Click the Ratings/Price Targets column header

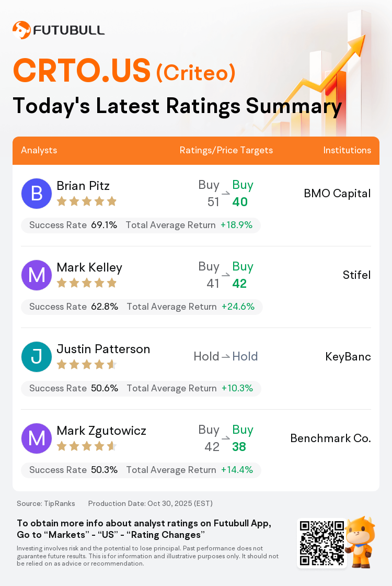pyautogui.click(x=226, y=150)
